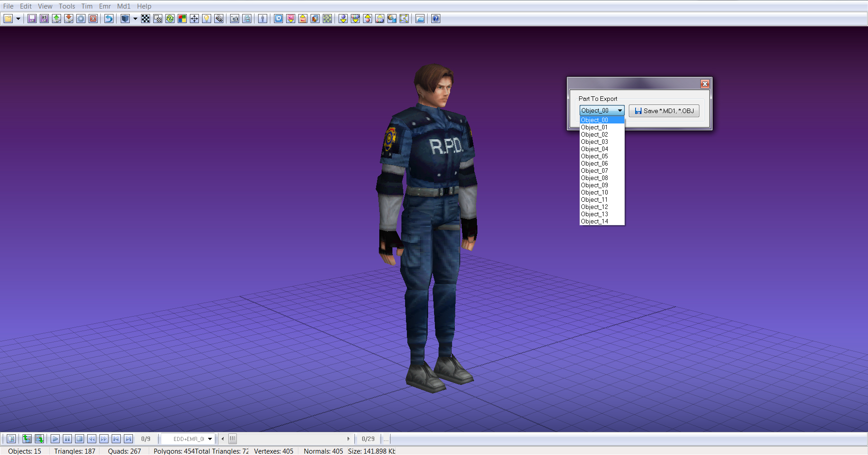Click the vertex polygon edit icon
Screen dimensions: 868x455
pos(405,19)
